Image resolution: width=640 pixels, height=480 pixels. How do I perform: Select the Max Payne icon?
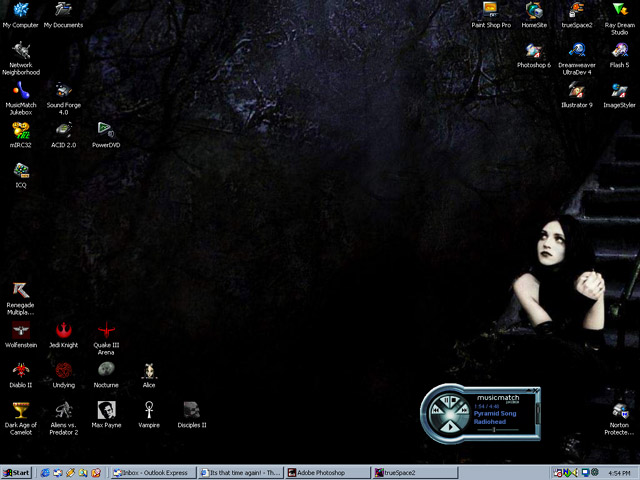coord(106,415)
